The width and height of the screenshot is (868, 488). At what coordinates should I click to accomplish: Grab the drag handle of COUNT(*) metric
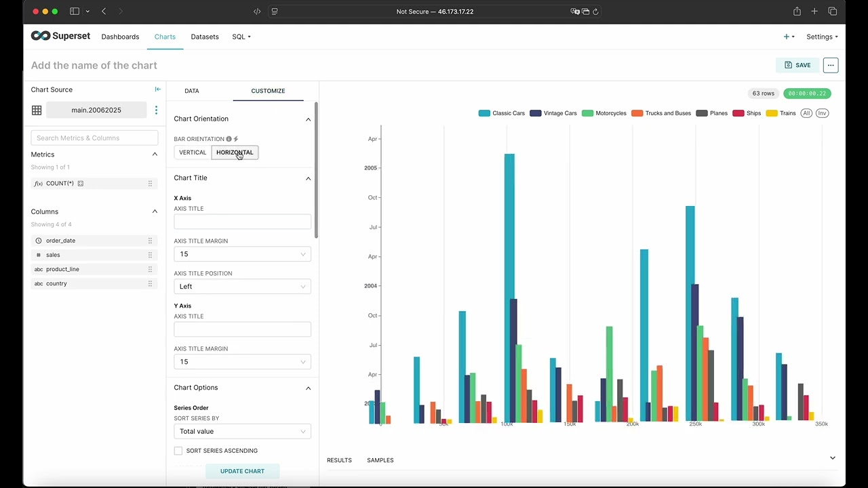click(x=150, y=184)
